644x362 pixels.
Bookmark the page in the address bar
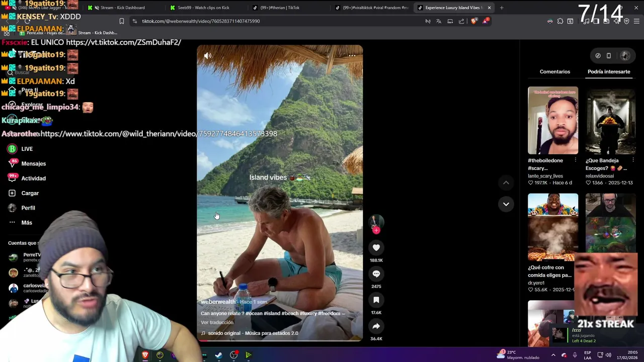point(121,21)
